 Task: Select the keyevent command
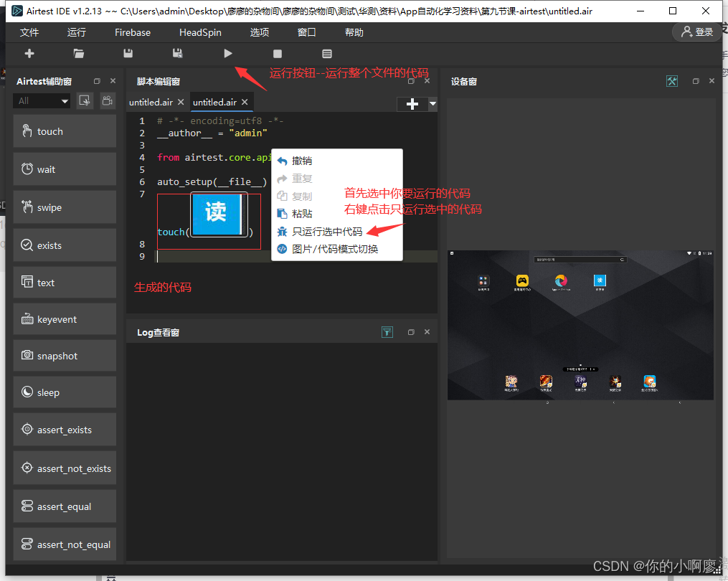tap(65, 319)
